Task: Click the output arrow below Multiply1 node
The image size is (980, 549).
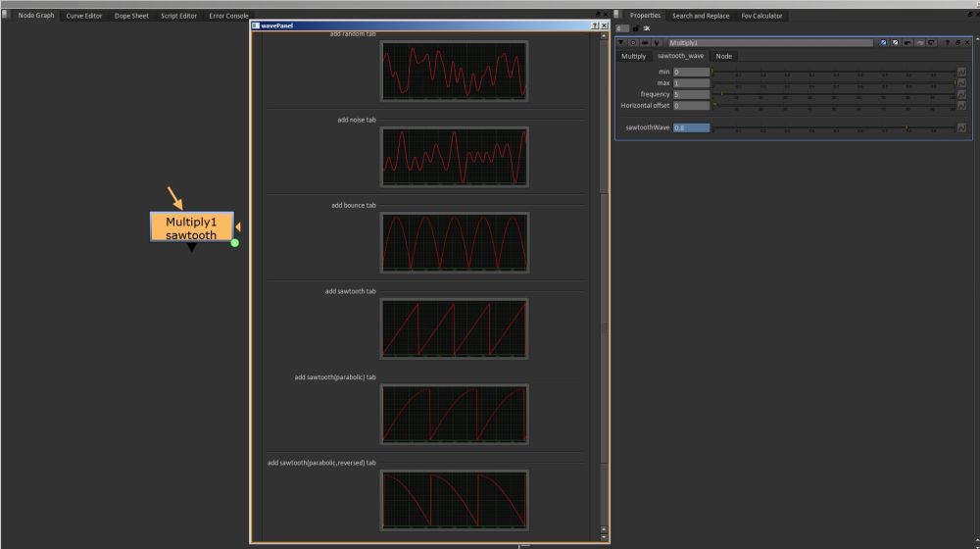Action: point(191,248)
